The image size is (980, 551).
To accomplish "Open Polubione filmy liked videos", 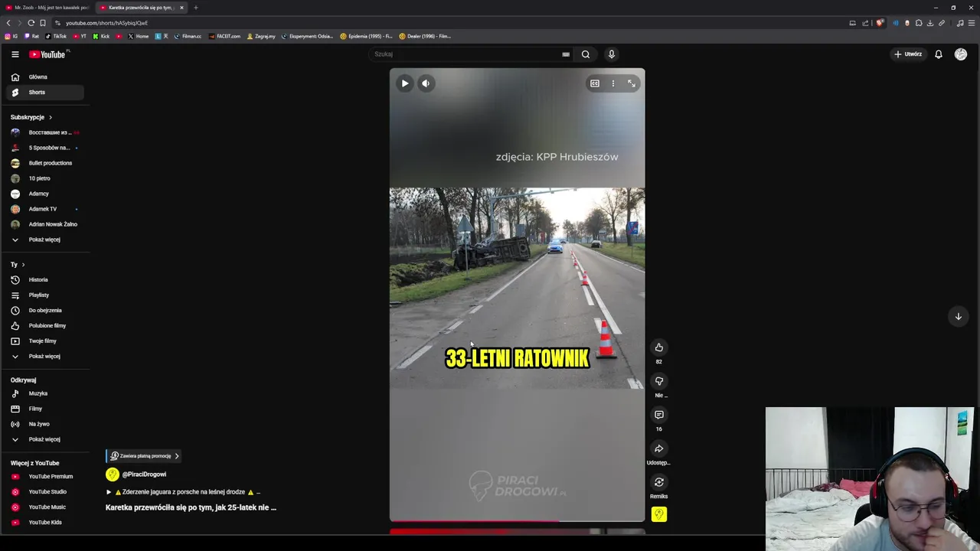I will [45, 326].
